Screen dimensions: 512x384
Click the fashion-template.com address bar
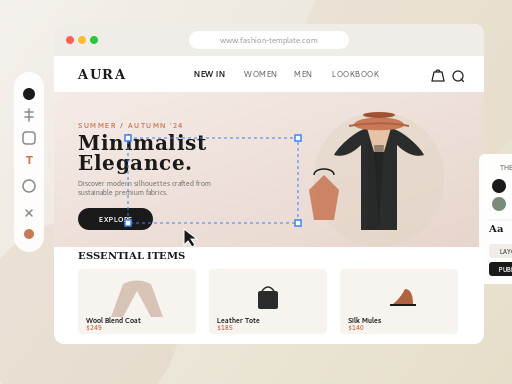tap(269, 40)
